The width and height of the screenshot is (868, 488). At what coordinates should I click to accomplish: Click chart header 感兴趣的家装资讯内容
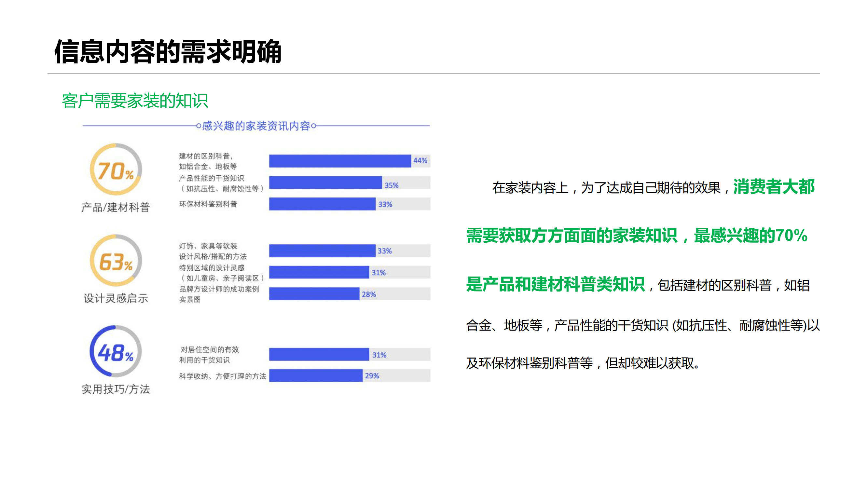256,126
